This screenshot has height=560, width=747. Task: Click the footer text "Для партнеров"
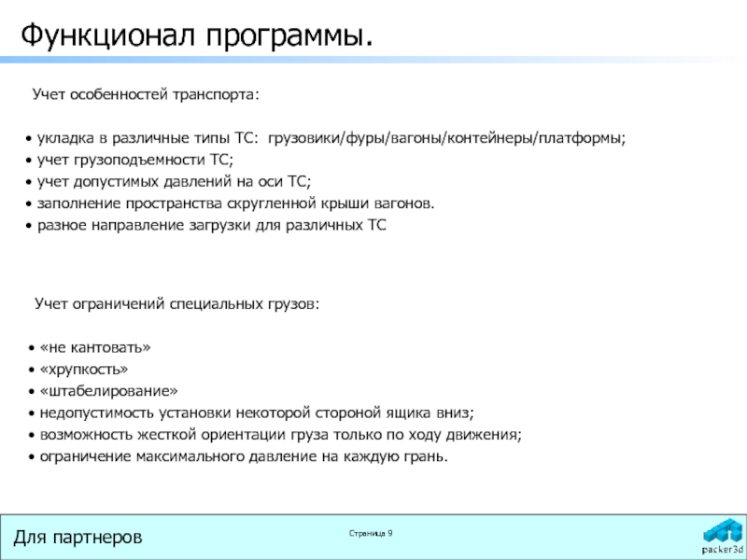point(78,538)
